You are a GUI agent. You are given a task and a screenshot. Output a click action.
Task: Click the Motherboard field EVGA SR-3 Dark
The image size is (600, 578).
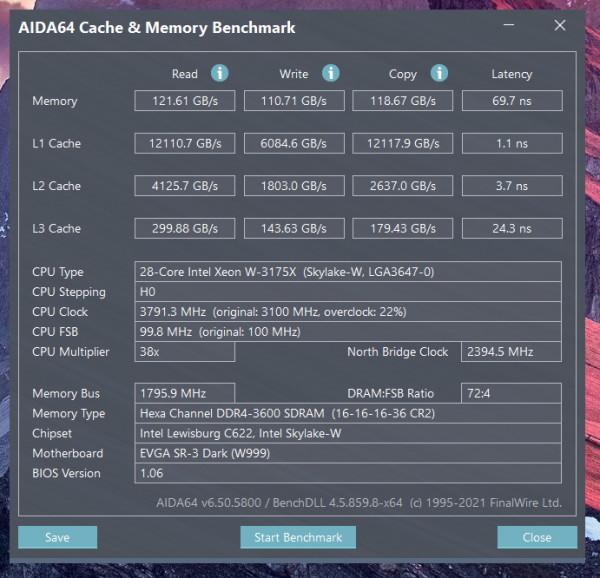coord(347,454)
